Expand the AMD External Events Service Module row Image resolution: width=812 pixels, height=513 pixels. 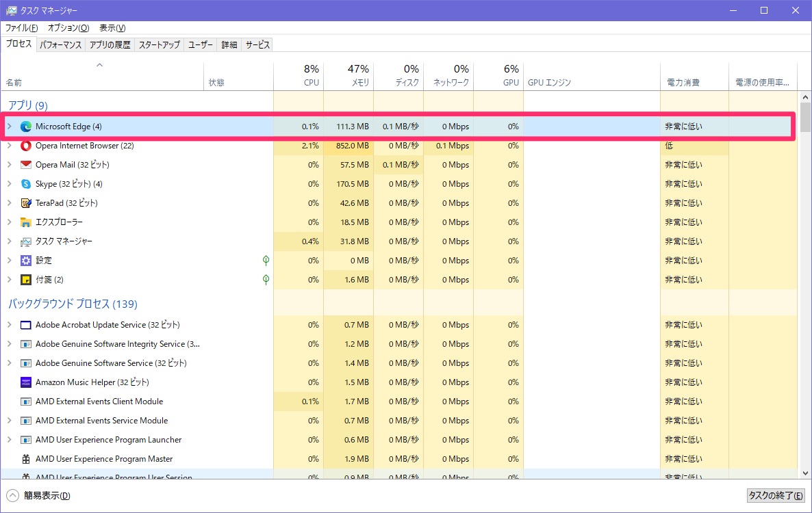tap(10, 421)
